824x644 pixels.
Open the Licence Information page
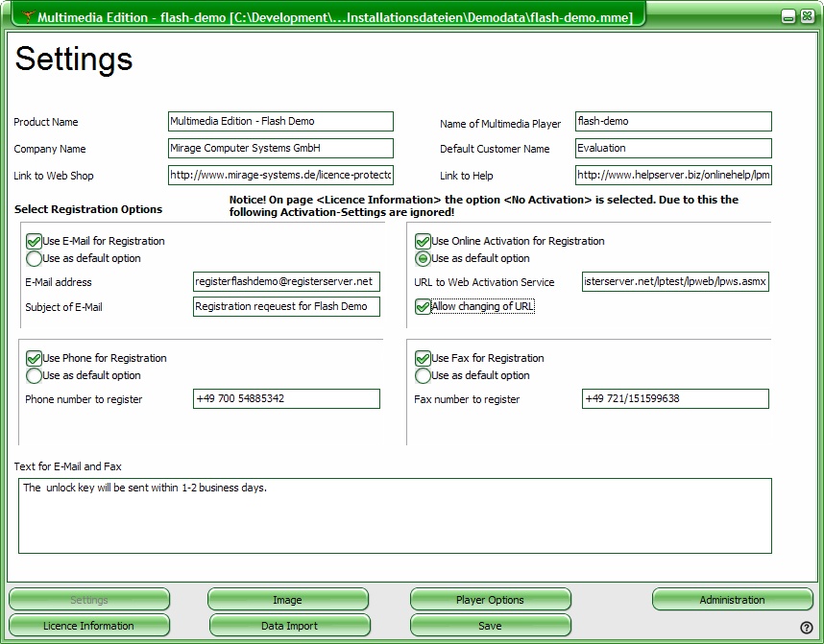coord(88,626)
